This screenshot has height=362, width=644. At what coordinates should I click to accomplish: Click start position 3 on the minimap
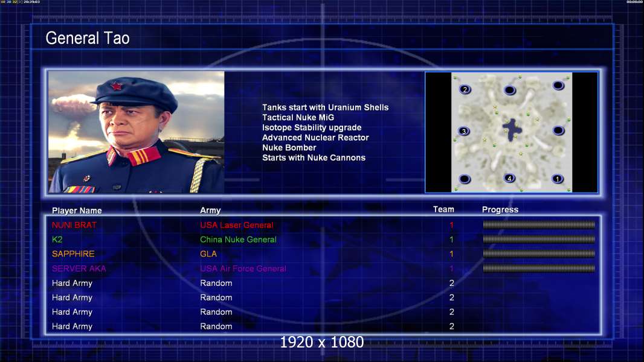point(464,131)
